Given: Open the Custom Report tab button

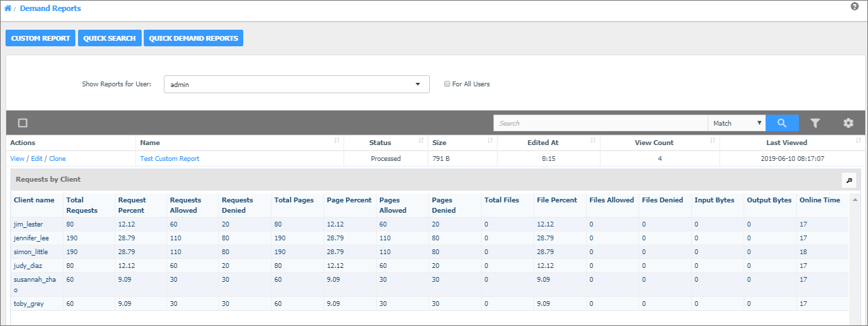Looking at the screenshot, I should pos(41,38).
